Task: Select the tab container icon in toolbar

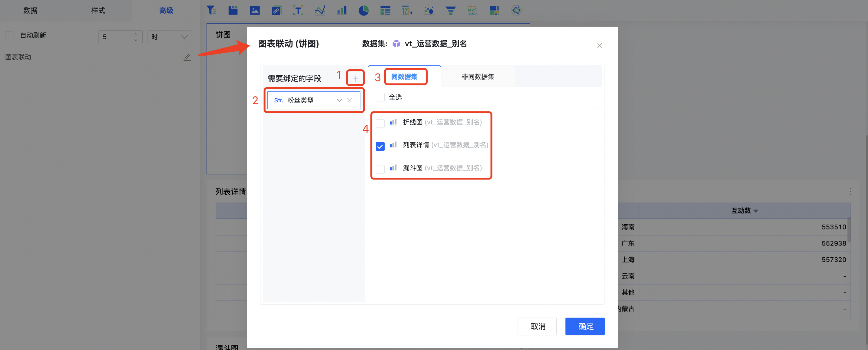Action: (x=233, y=10)
